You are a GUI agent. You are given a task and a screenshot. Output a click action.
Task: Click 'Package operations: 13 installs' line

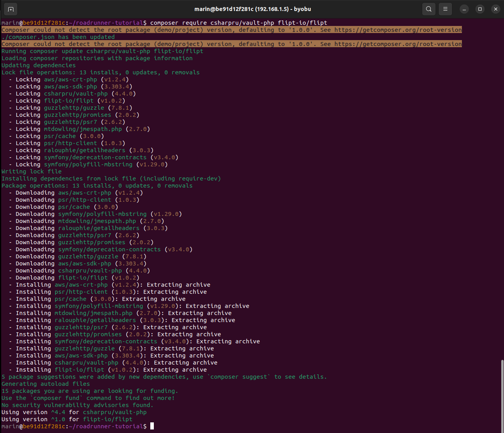pos(97,186)
